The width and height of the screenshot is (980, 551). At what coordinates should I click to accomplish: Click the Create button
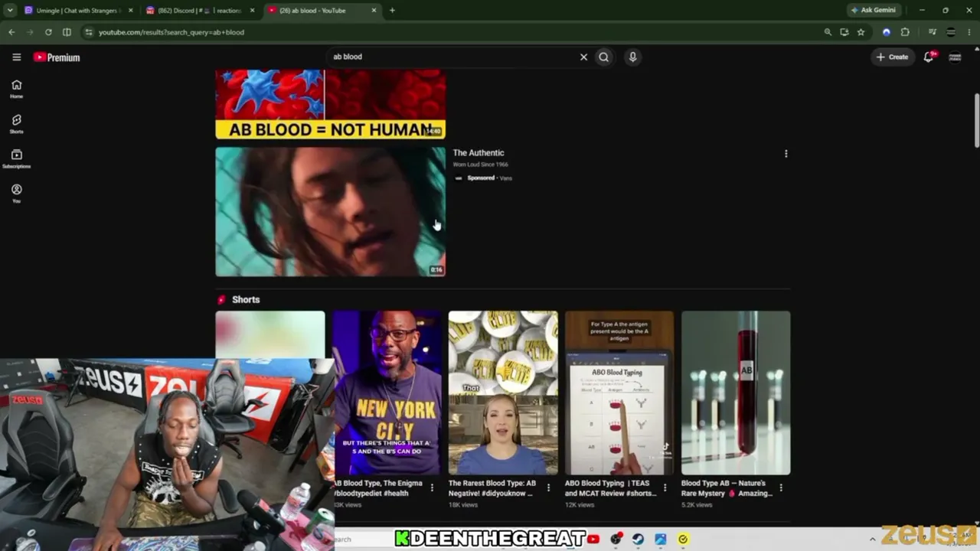coord(893,57)
